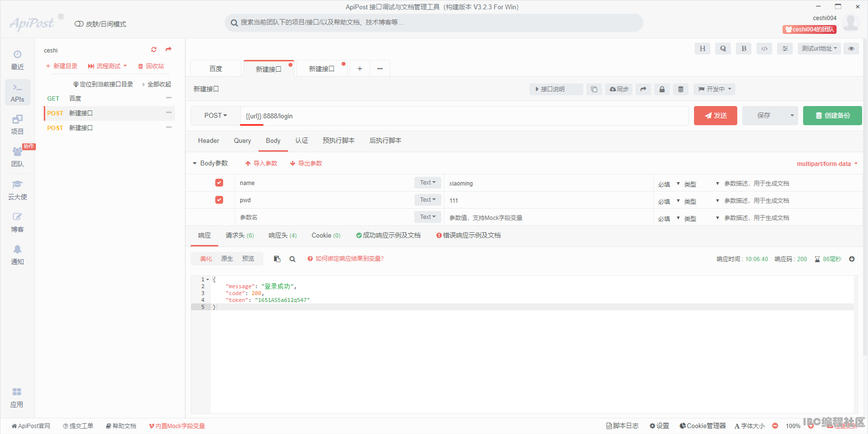Open the 回收站 recycle bin

coord(151,66)
